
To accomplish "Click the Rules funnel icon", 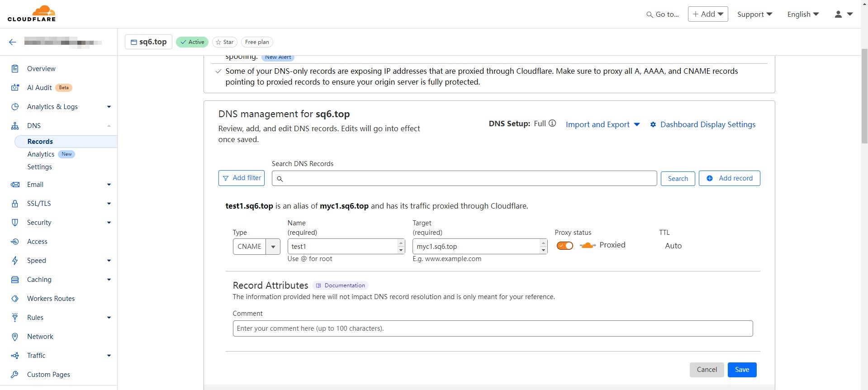I will pyautogui.click(x=15, y=318).
